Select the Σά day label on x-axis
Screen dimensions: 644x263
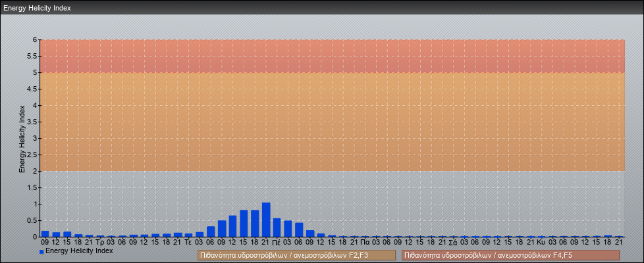(x=453, y=242)
